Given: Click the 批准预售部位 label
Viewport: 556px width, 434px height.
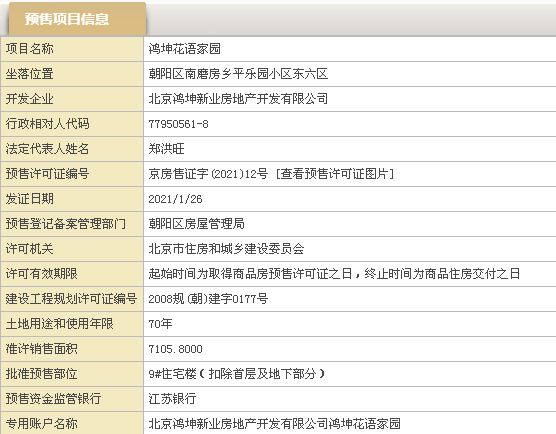Looking at the screenshot, I should (x=41, y=374).
